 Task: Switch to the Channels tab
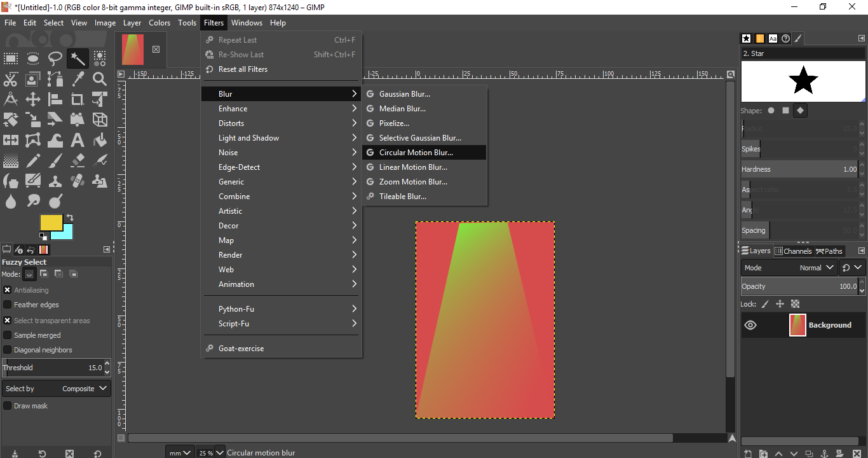pos(794,251)
